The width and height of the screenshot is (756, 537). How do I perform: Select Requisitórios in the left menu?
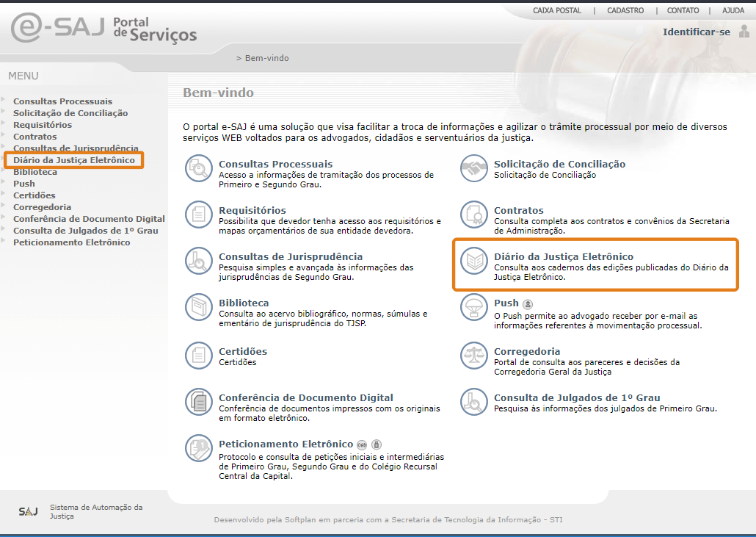pos(43,124)
